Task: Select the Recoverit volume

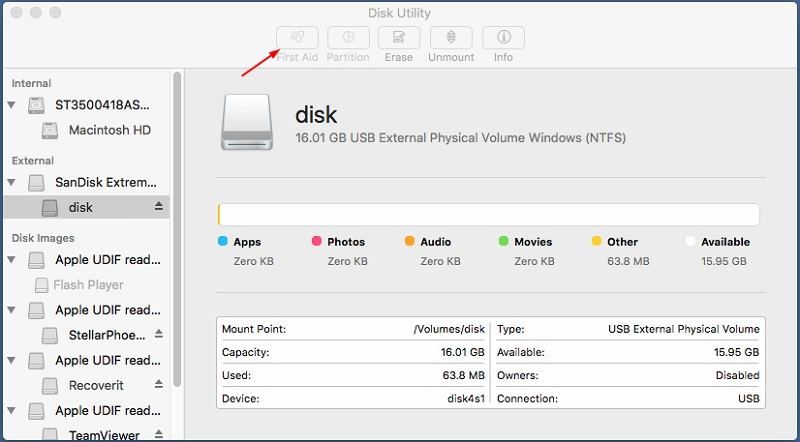Action: point(96,385)
